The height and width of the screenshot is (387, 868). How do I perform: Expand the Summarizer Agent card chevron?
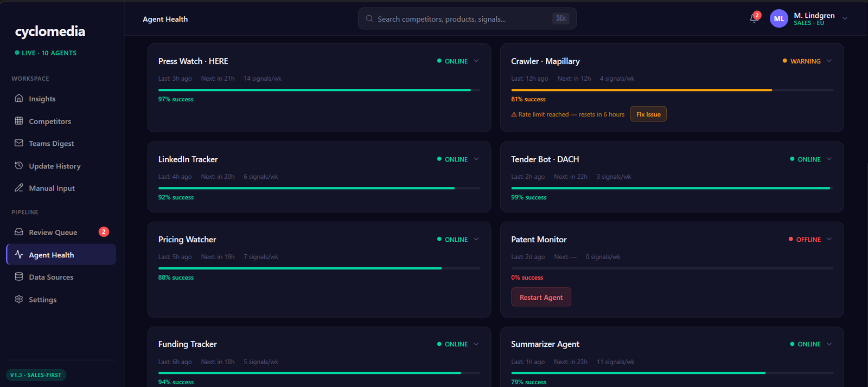point(829,344)
